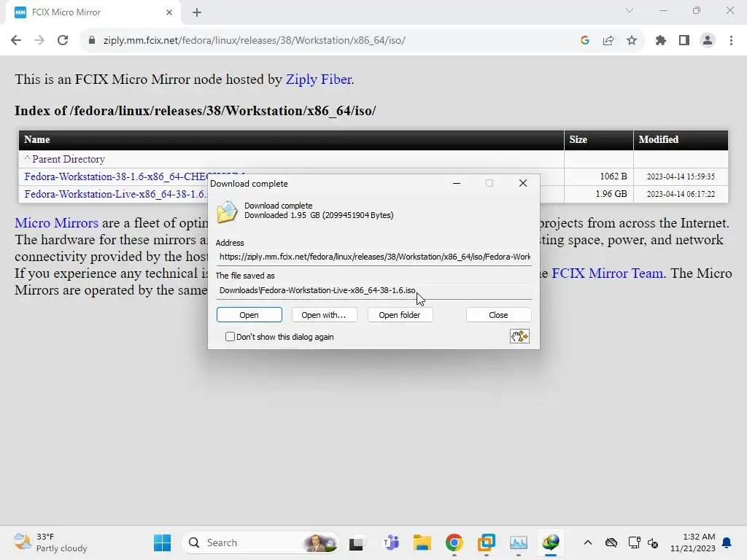Click the download folder icon in dialog

[227, 212]
